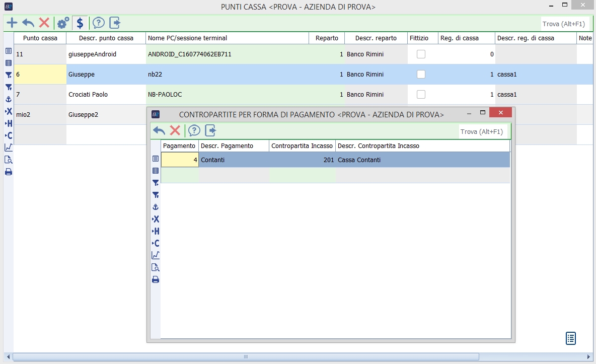Delete the row with the red X in Contropartite
The image size is (596, 364).
click(x=175, y=130)
